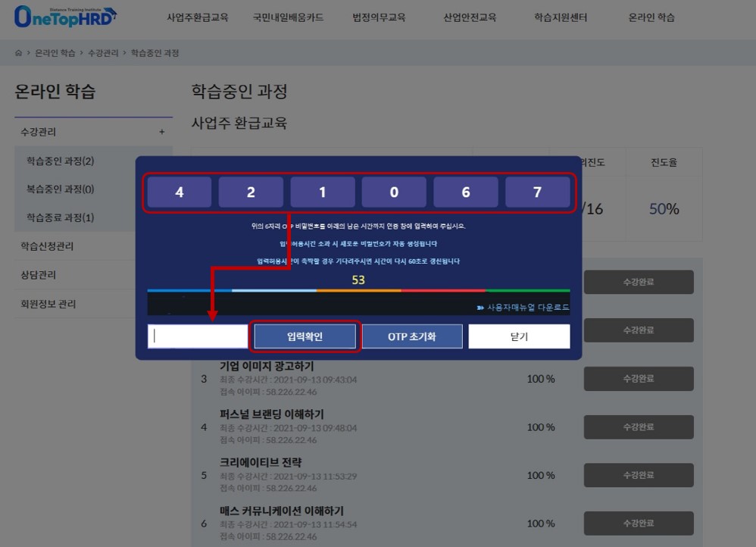Click the multicolored OTP countdown progress bar
The height and width of the screenshot is (547, 756).
[358, 290]
